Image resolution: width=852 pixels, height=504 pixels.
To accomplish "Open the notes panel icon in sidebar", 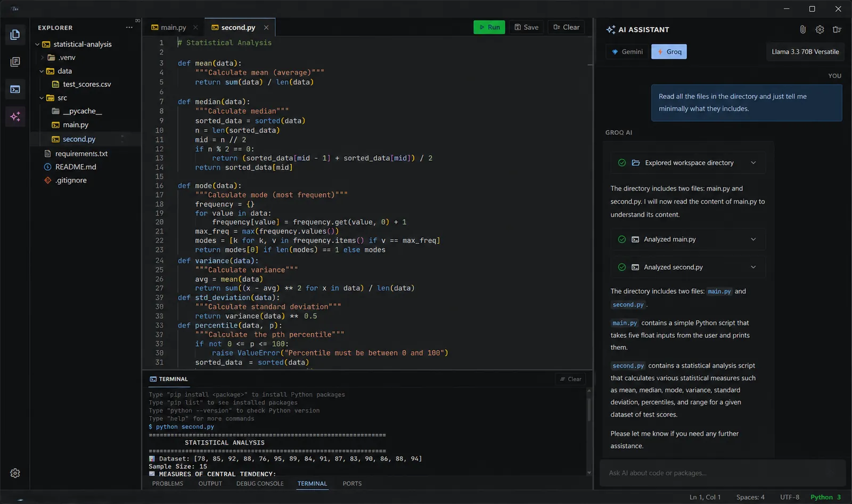I will coord(15,62).
